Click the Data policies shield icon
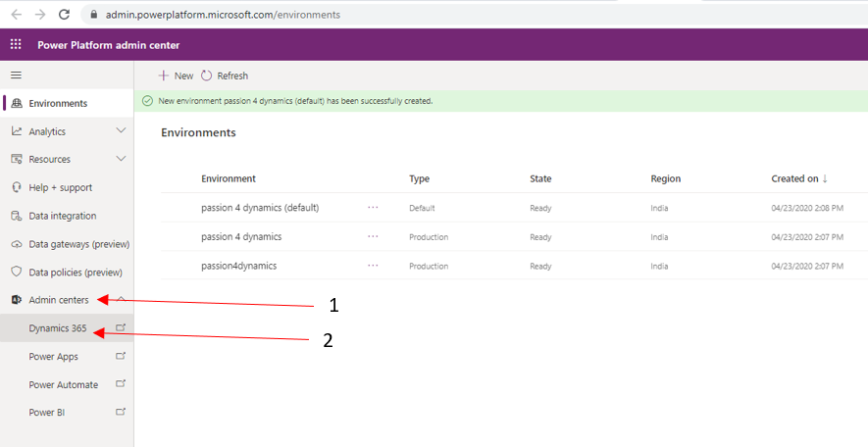Viewport: 868px width, 447px height. [x=17, y=272]
